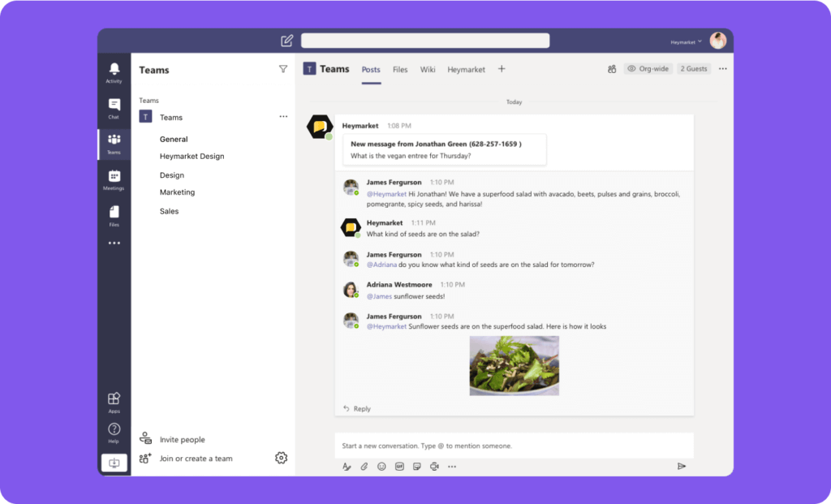Image resolution: width=831 pixels, height=504 pixels.
Task: Open Meetings calendar in sidebar
Action: [x=114, y=179]
